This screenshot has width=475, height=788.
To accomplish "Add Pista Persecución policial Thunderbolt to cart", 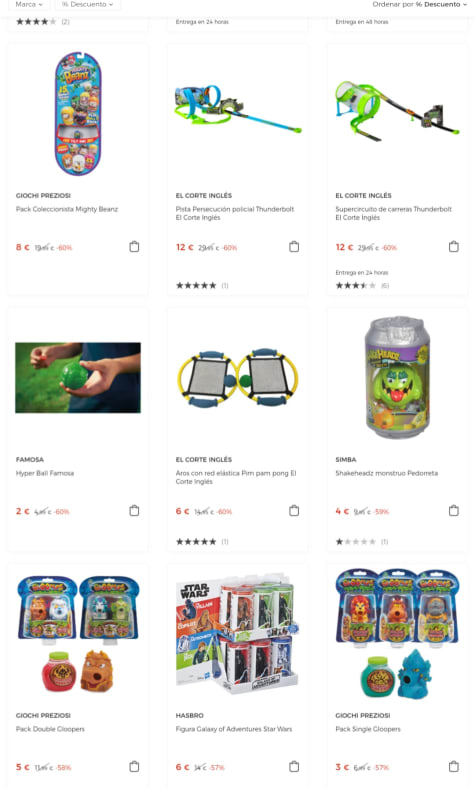I will (x=294, y=247).
